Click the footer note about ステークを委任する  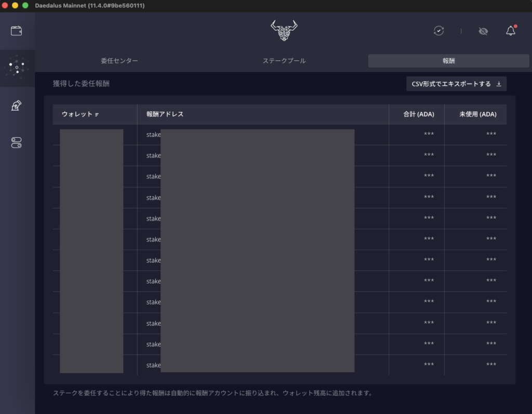[x=212, y=393]
